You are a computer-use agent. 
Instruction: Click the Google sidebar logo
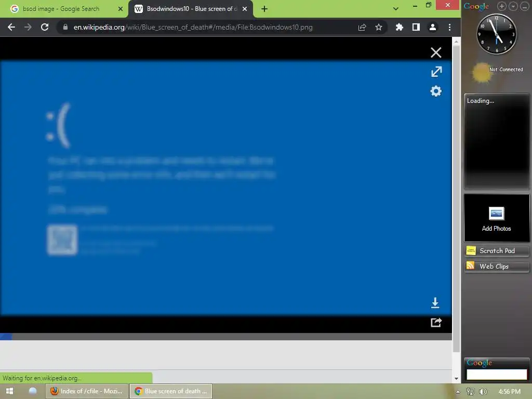click(476, 6)
